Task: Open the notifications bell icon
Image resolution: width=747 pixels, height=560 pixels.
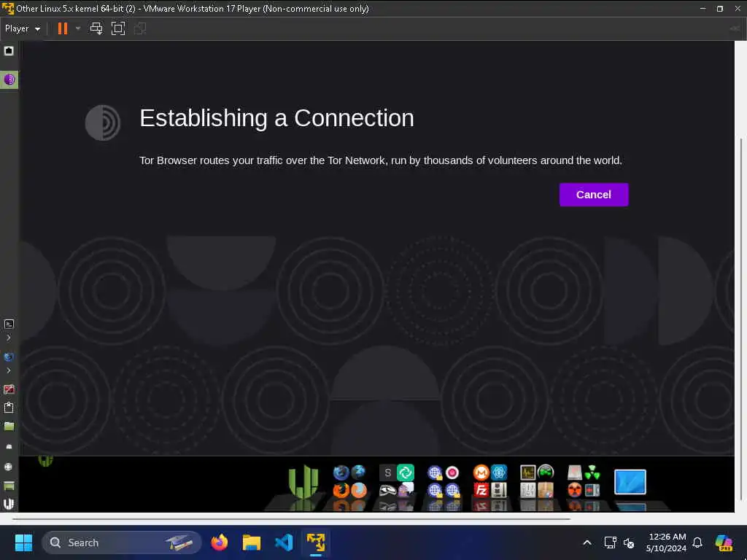Action: click(x=697, y=542)
